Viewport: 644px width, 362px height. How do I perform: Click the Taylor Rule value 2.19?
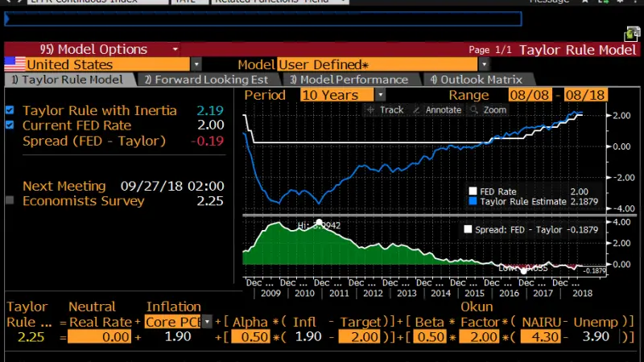pyautogui.click(x=210, y=110)
